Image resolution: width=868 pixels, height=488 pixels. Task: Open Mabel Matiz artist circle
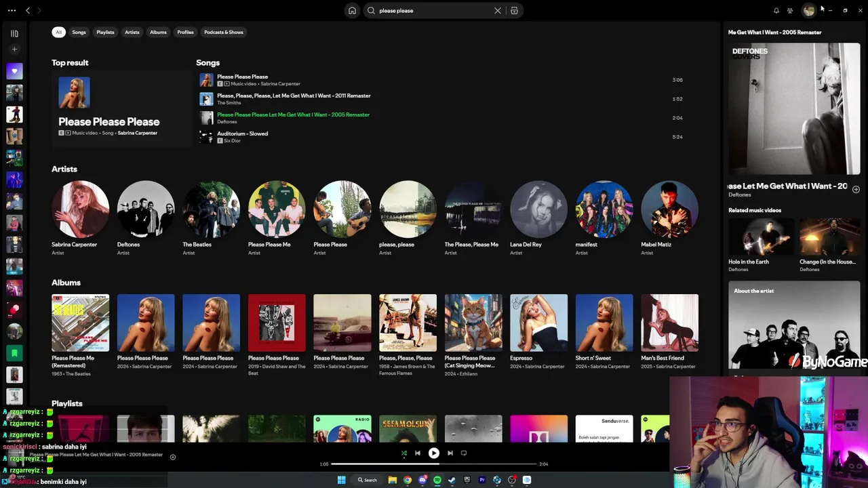tap(669, 209)
